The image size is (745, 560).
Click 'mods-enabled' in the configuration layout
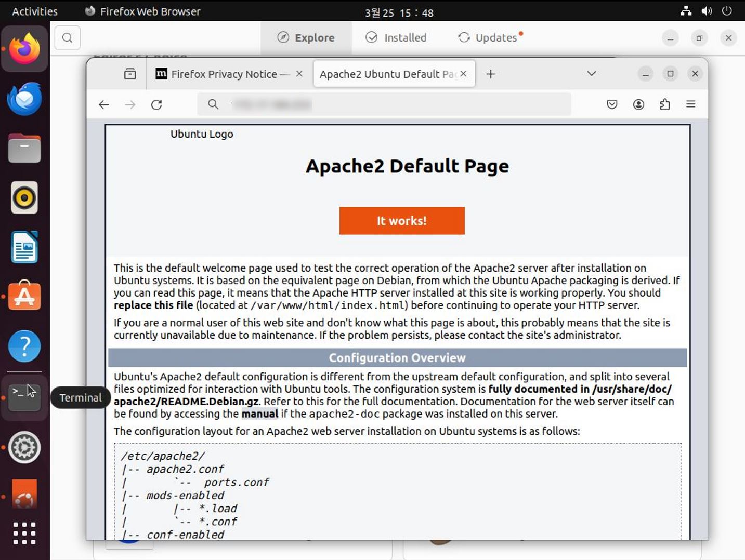pyautogui.click(x=185, y=496)
